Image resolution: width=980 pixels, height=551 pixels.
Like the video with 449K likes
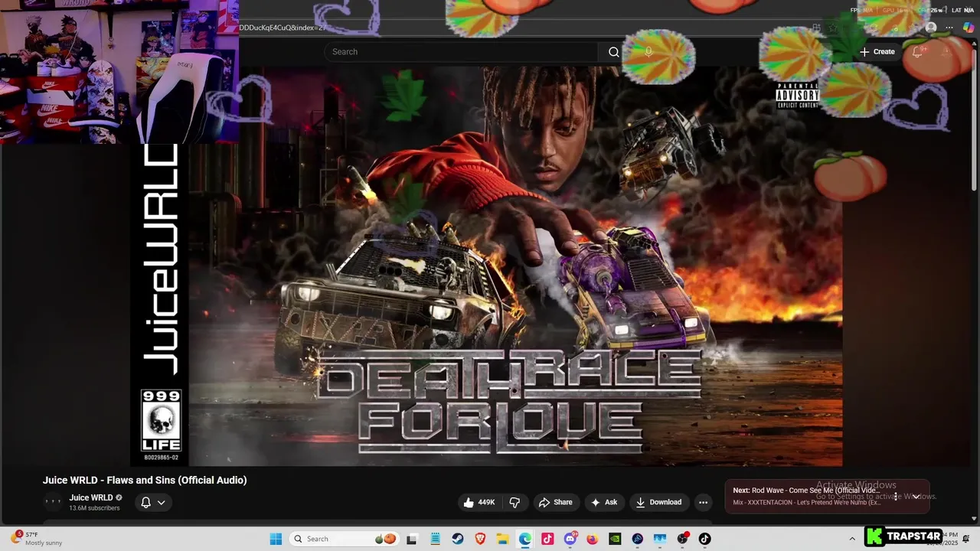[x=479, y=502]
